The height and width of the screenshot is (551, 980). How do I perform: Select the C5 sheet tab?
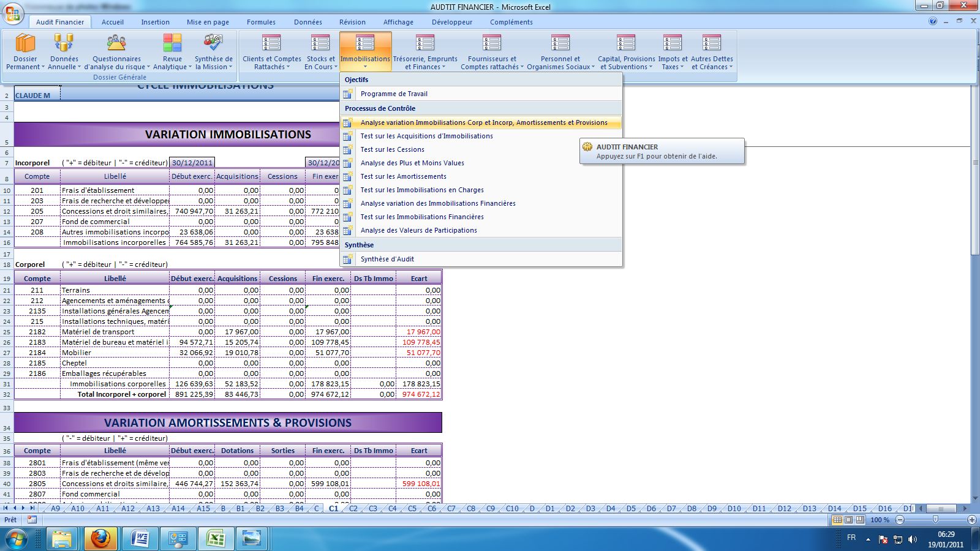tap(412, 508)
